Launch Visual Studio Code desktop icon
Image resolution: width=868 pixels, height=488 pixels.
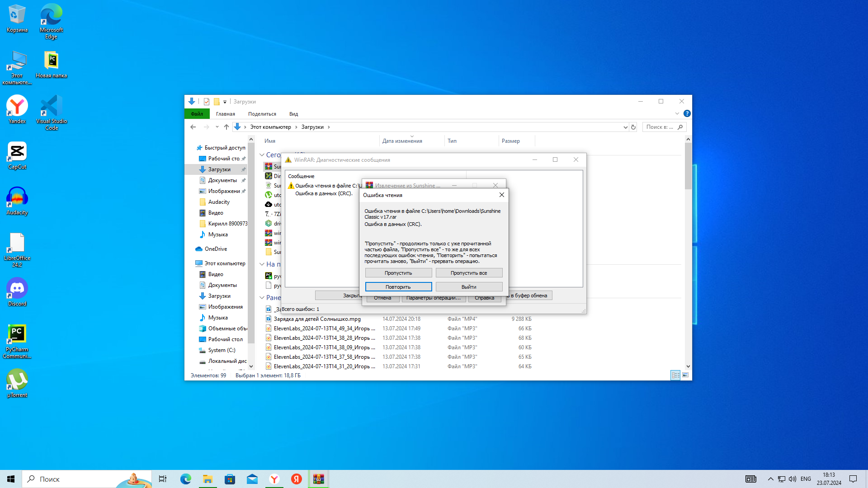pyautogui.click(x=51, y=113)
